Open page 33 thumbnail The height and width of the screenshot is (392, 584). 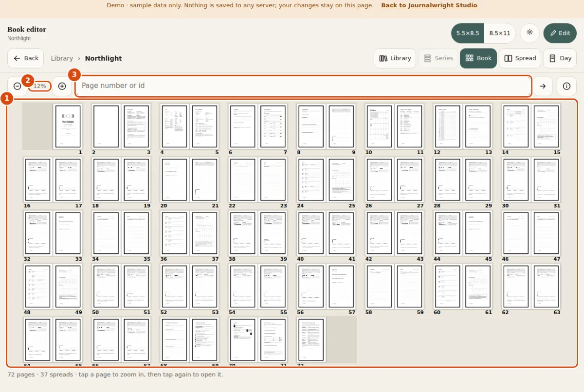click(x=68, y=233)
